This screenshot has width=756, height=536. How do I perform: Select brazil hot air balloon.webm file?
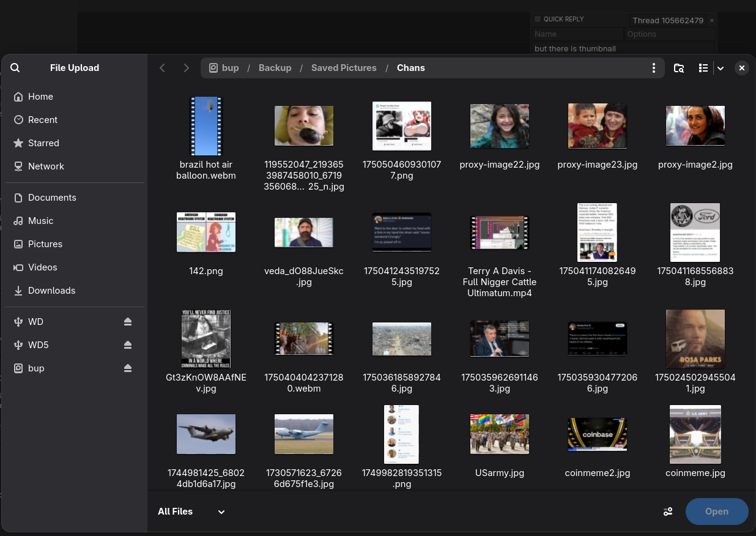click(206, 125)
